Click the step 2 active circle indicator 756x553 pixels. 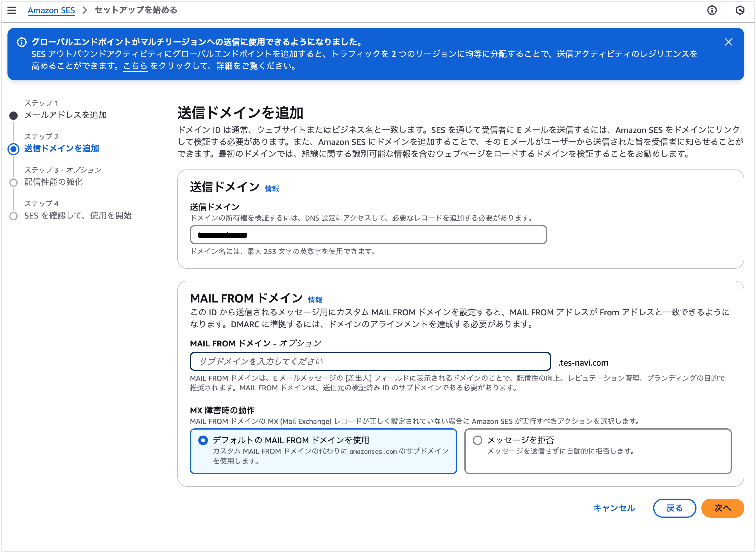13,149
